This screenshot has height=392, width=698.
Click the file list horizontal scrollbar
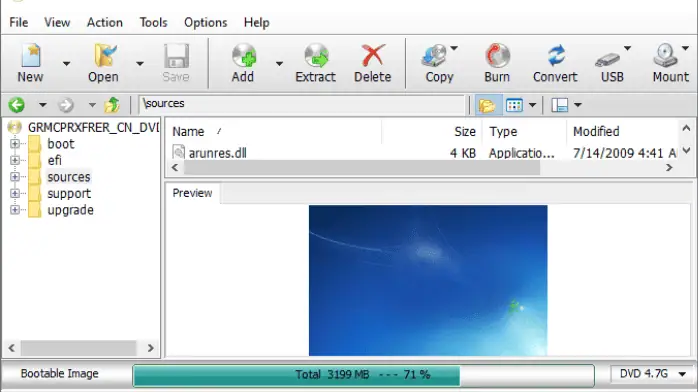point(362,168)
